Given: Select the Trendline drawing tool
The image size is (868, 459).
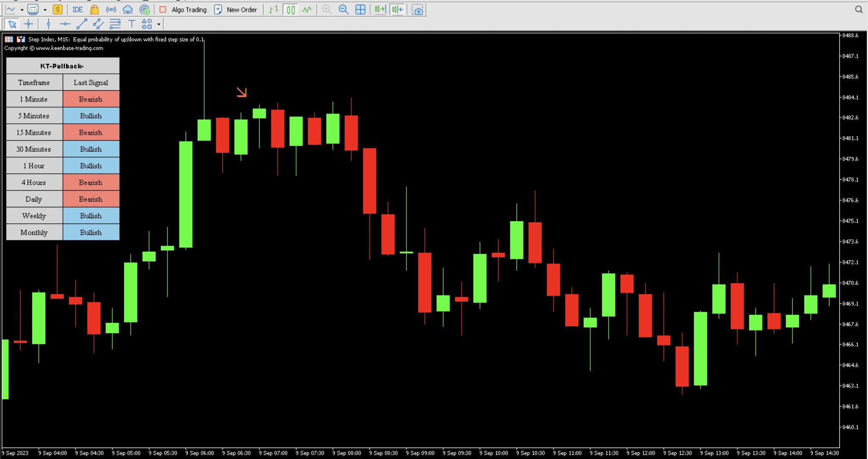Looking at the screenshot, I should coord(81,24).
